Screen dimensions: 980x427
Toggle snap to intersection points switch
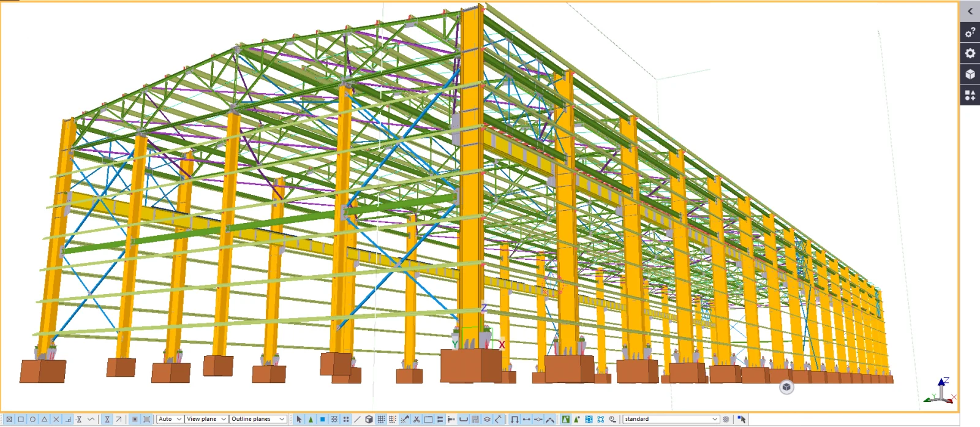56,419
